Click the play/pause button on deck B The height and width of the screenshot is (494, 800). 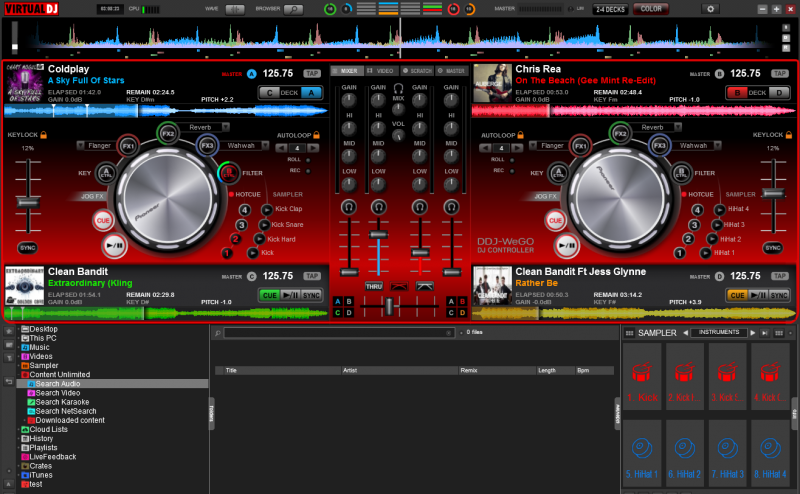tap(567, 246)
